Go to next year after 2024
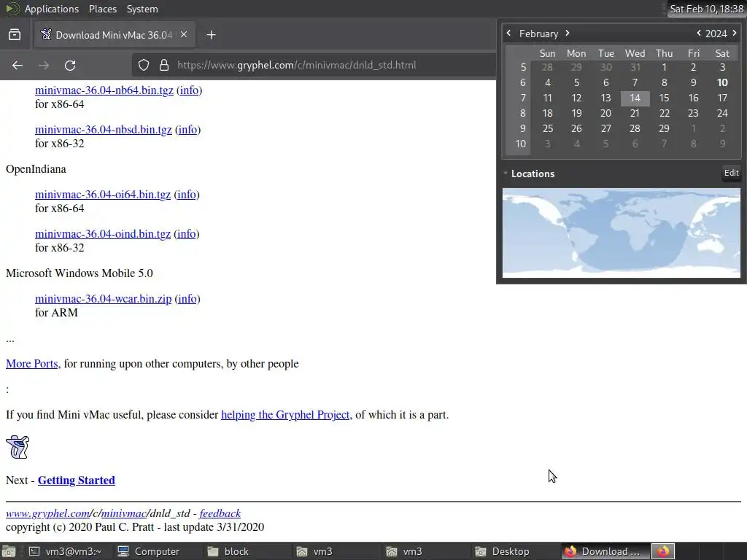Viewport: 747px width, 560px height. click(x=735, y=33)
